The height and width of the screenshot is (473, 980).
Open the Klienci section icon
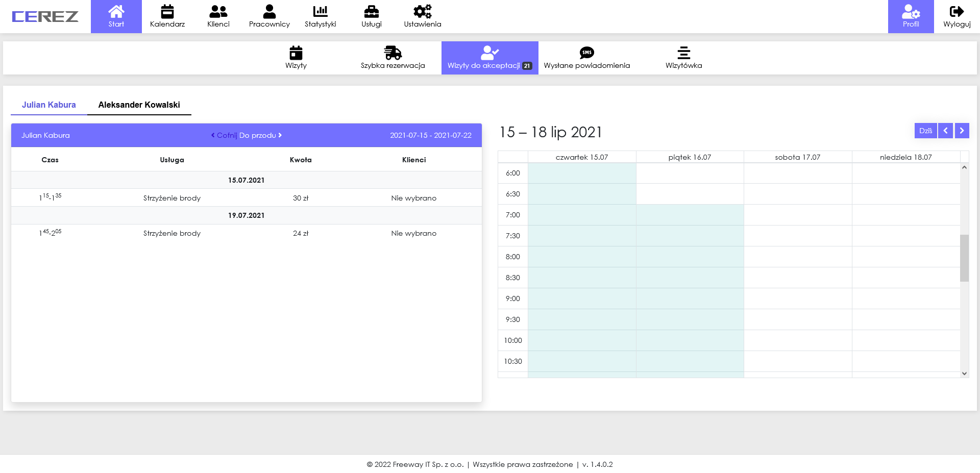(218, 11)
